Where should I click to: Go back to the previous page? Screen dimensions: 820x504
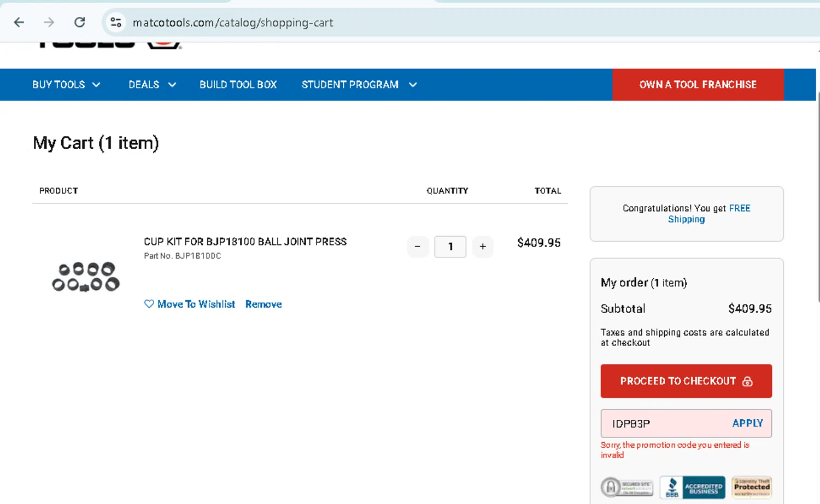click(19, 22)
